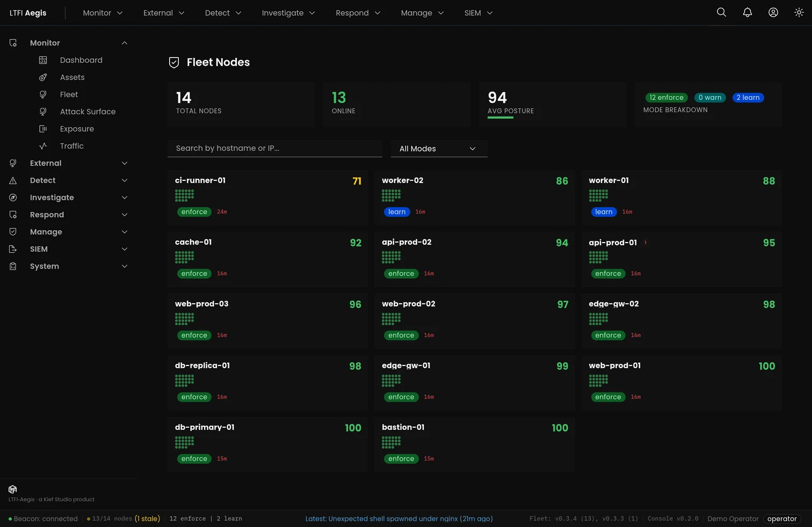Click the Fleet Nodes shield icon
Screen dimensions: 812x527
(174, 62)
